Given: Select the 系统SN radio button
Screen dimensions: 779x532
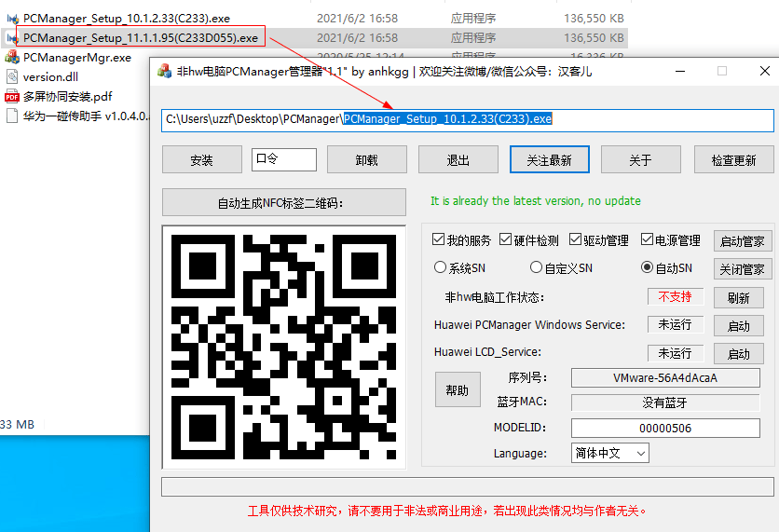Looking at the screenshot, I should [441, 268].
